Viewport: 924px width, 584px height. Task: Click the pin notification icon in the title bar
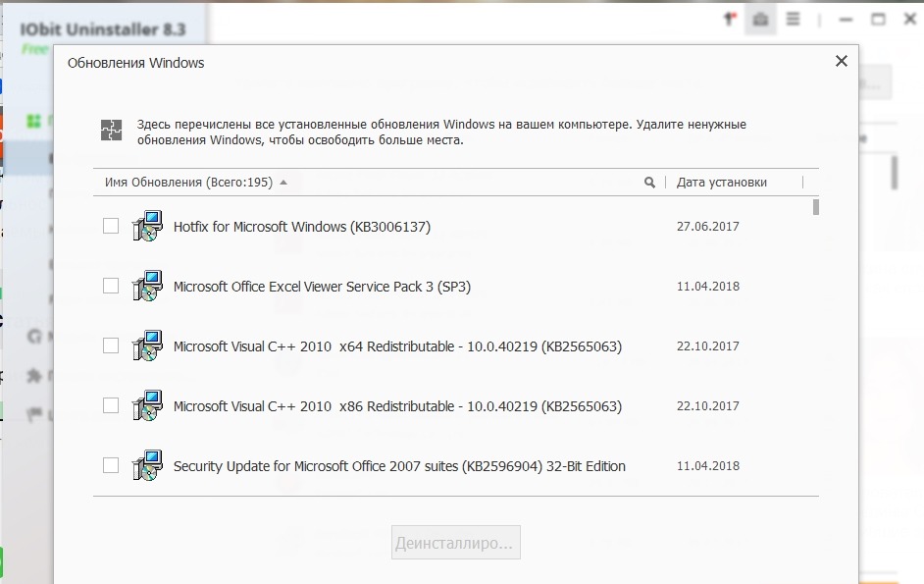730,20
